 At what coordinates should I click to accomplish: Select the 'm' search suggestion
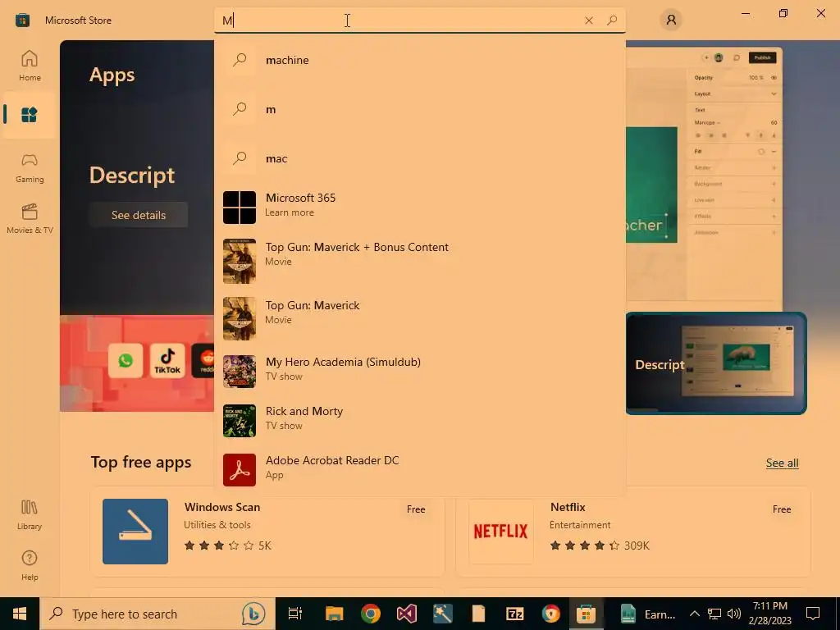(420, 109)
